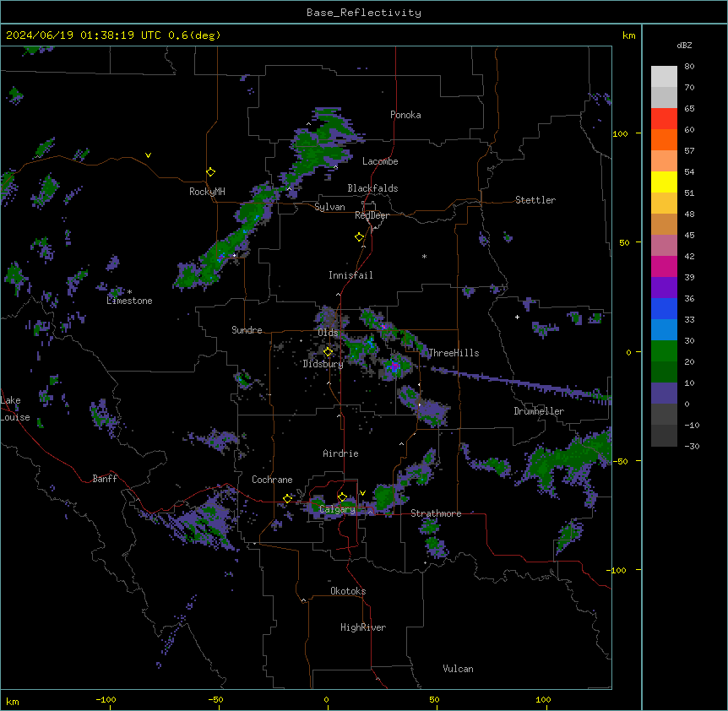Viewport: 728px width, 711px height.
Task: Click the Olds town label
Action: (x=328, y=333)
